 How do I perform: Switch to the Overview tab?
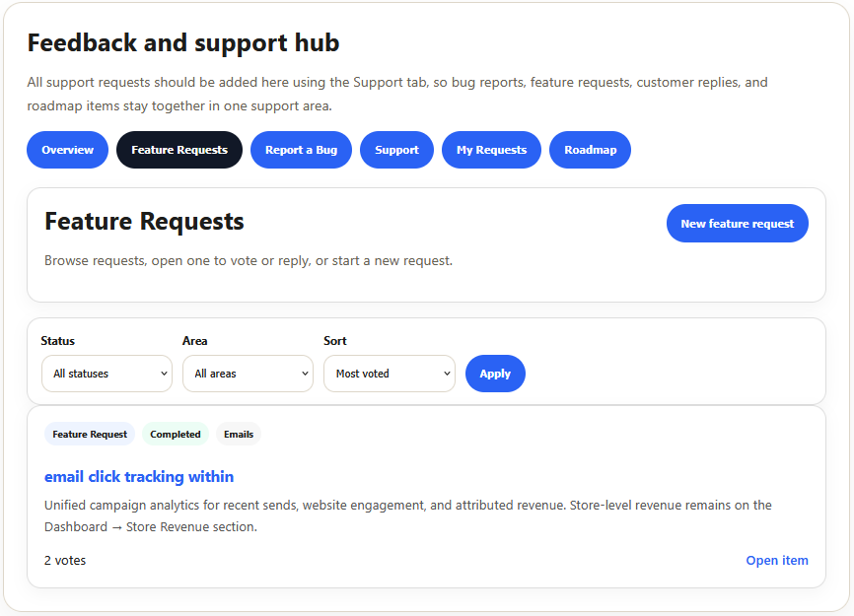[x=67, y=150]
